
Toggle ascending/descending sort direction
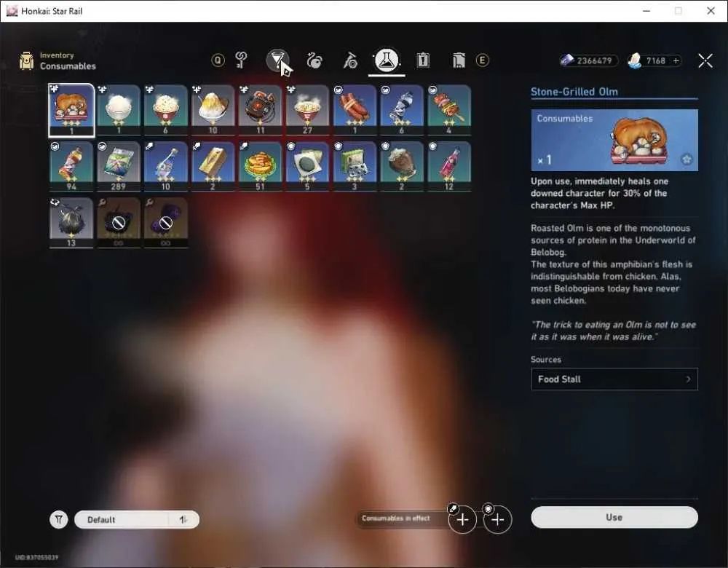coord(184,519)
